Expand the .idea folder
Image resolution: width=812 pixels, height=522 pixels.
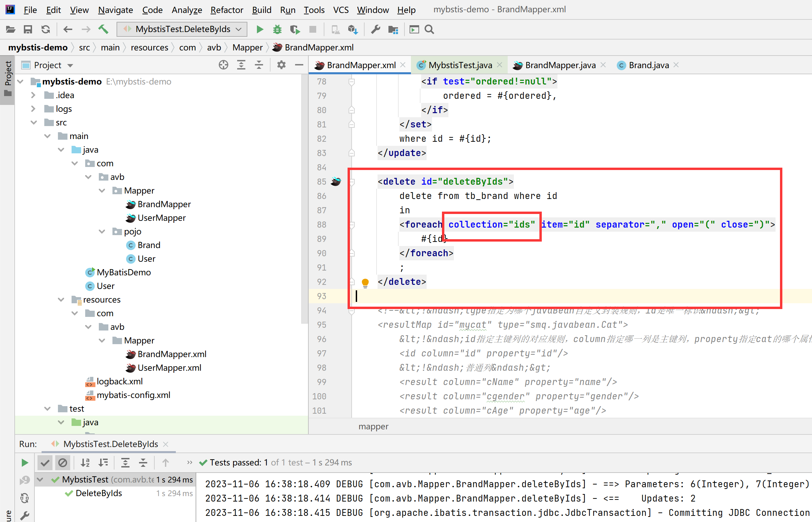pyautogui.click(x=33, y=95)
